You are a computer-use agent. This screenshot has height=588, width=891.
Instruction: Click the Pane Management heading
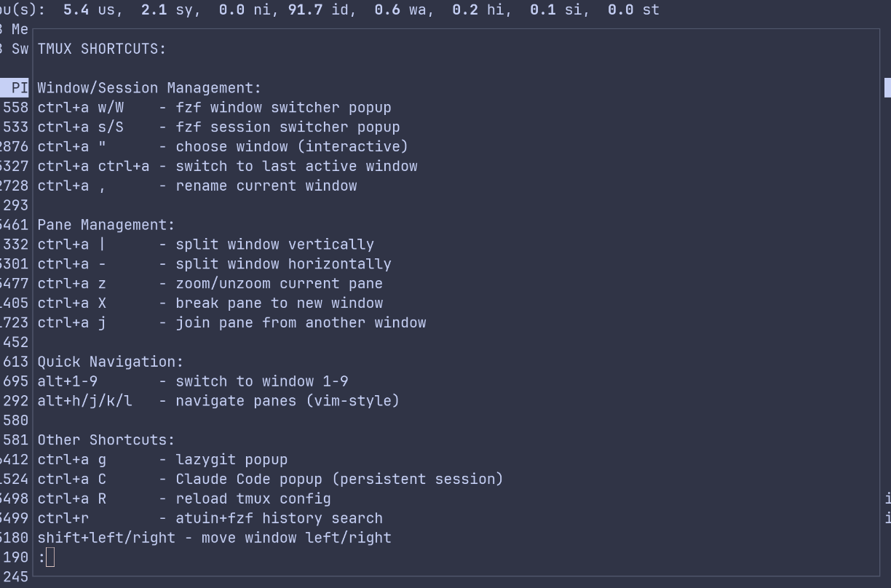(x=106, y=225)
